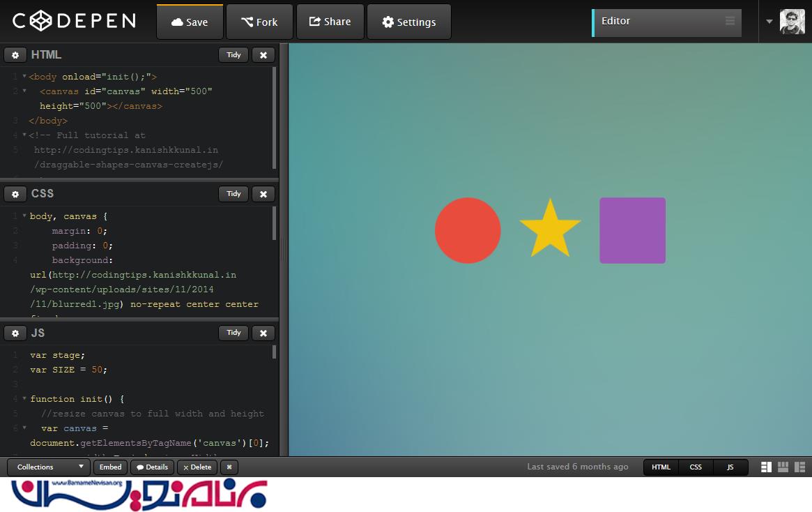
Task: Click the vertical editor/preview divider handle
Action: 283,250
